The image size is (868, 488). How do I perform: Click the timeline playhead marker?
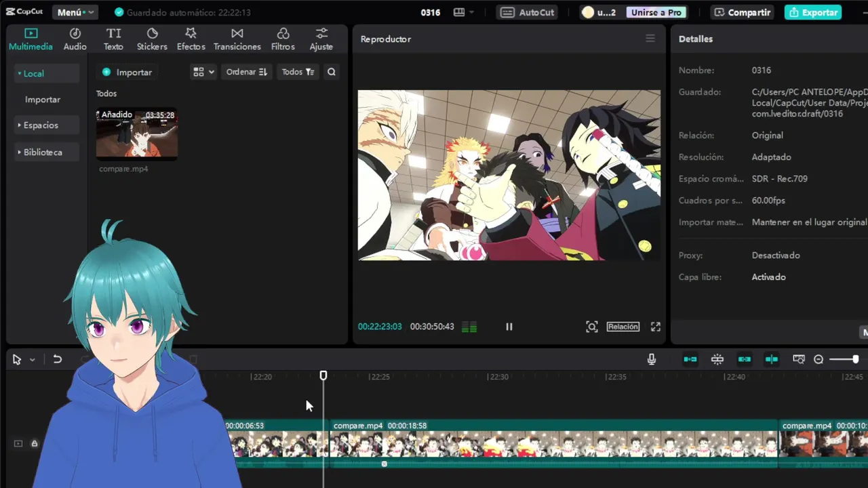(x=323, y=375)
